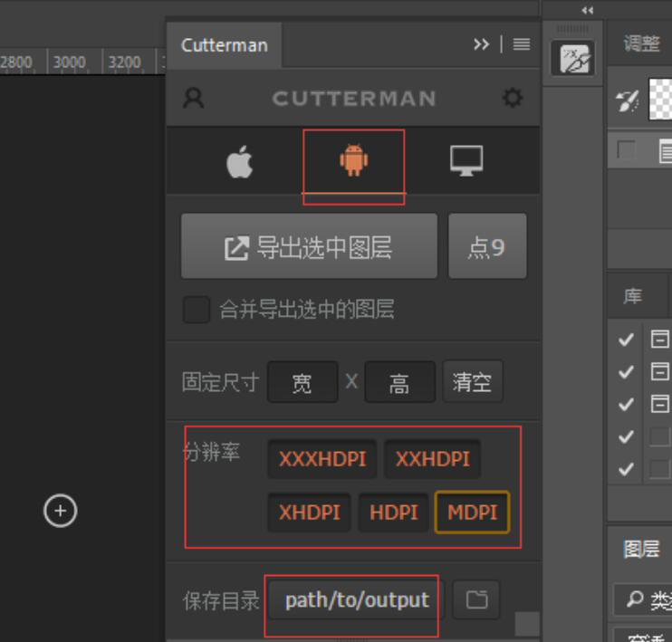The height and width of the screenshot is (642, 672).
Task: Click the third dialog toggle icon in the list
Action: coord(659,404)
